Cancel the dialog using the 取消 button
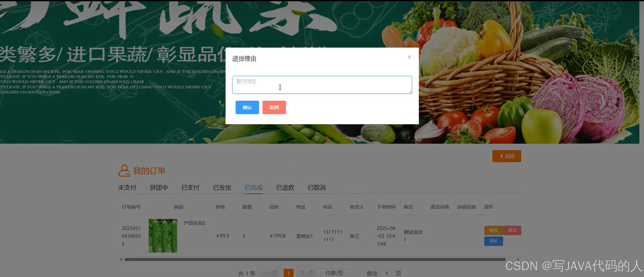 [274, 107]
